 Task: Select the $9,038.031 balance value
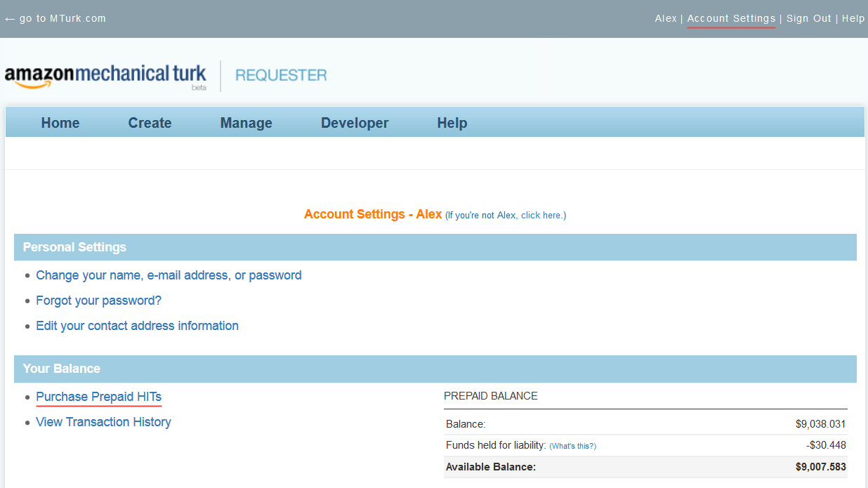[x=820, y=424]
